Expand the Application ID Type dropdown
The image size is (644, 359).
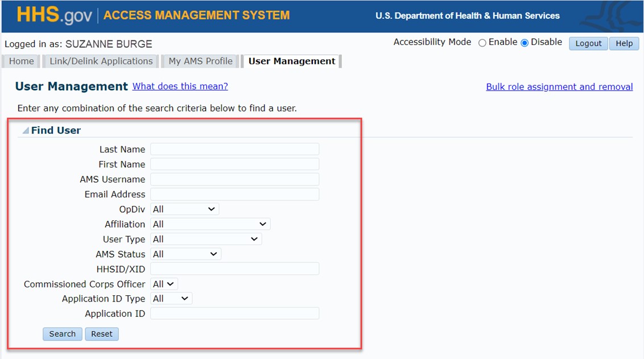click(x=171, y=299)
